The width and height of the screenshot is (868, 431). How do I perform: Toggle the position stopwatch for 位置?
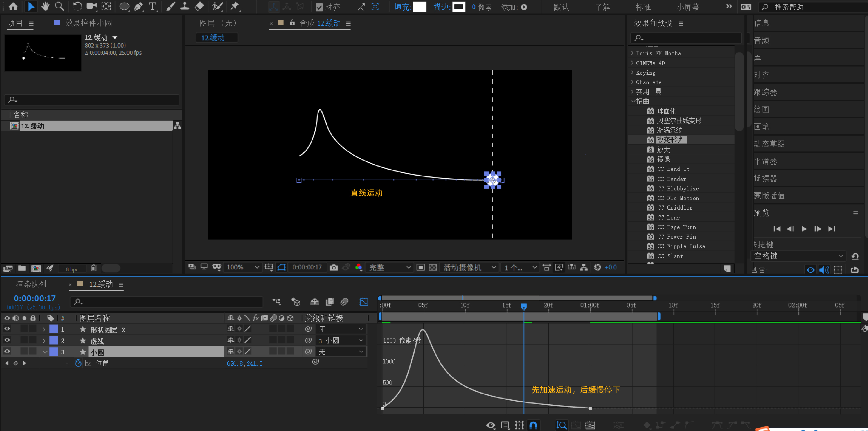pyautogui.click(x=78, y=363)
